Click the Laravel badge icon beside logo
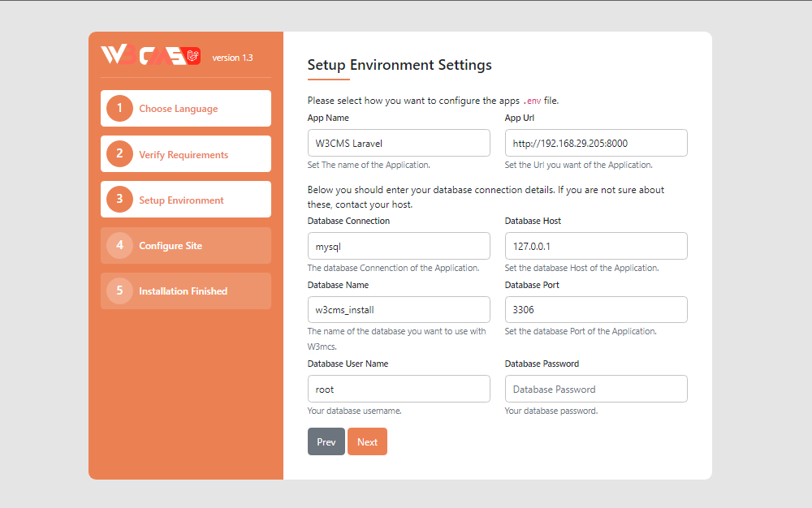812x508 pixels. 192,56
